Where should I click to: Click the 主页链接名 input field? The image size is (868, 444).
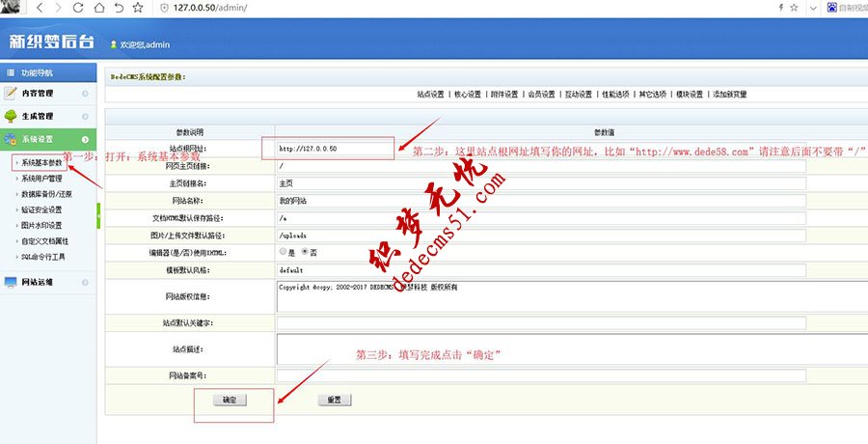click(x=541, y=183)
